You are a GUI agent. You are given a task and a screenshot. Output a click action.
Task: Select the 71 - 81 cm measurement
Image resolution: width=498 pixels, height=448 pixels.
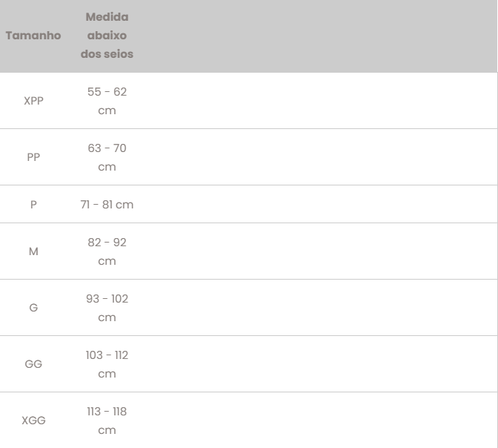tap(107, 205)
